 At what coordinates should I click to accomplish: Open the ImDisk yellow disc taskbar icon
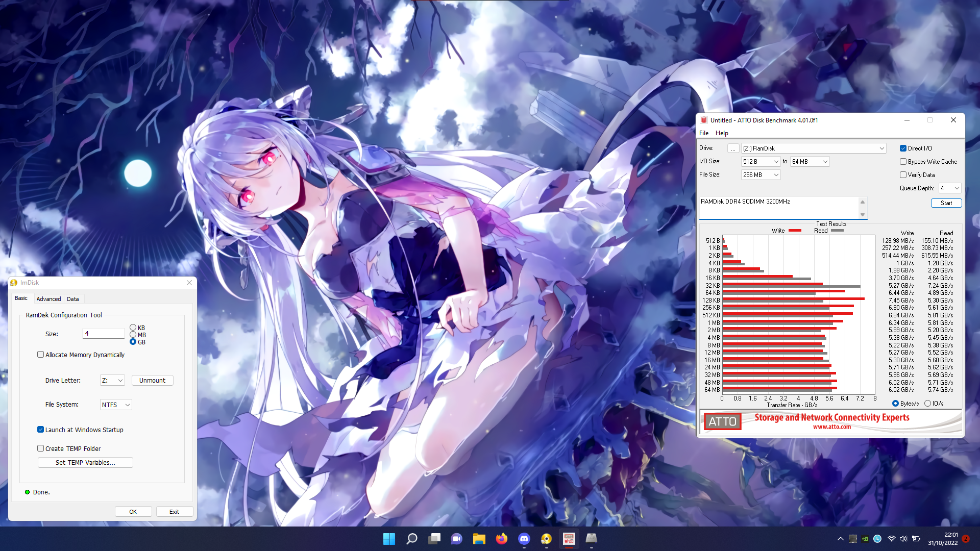click(x=546, y=539)
